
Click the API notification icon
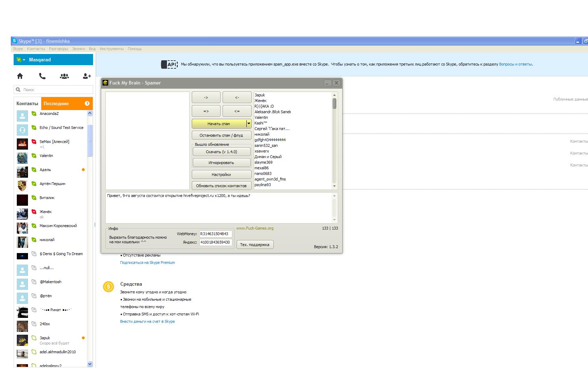click(x=169, y=64)
